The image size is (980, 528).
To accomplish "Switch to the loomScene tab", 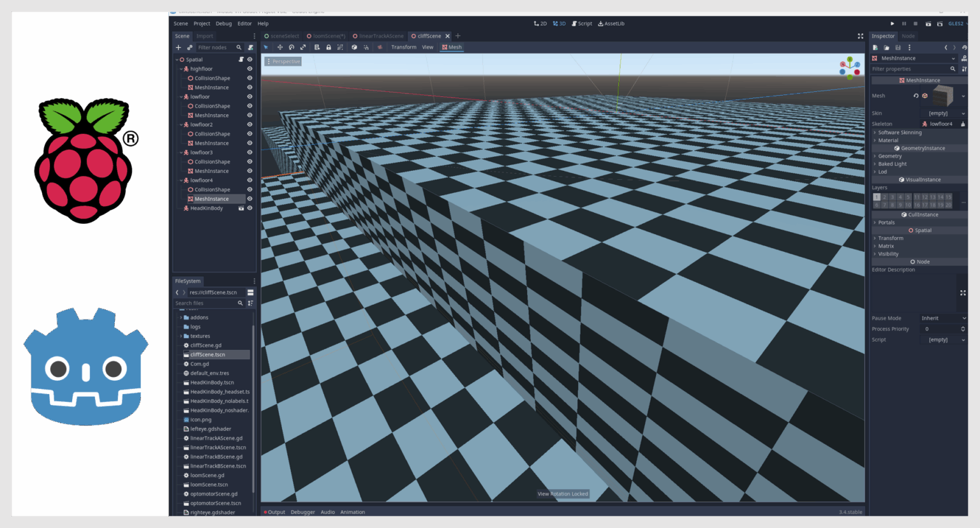I will point(327,36).
